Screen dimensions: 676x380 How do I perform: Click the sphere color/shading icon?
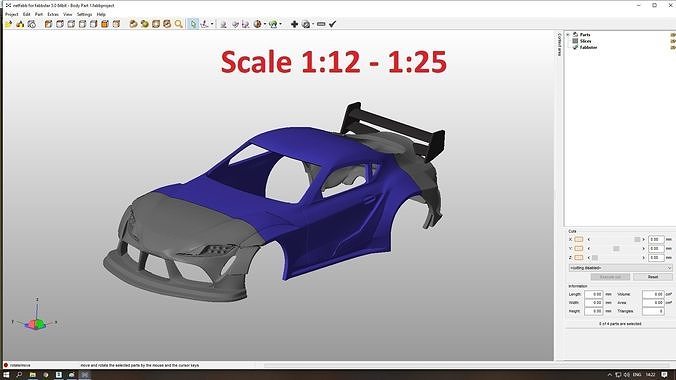point(257,24)
